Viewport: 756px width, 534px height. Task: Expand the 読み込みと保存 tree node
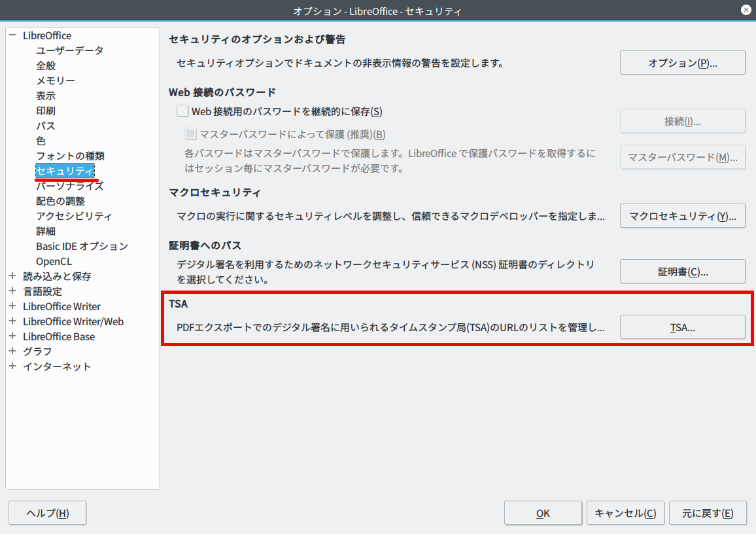click(12, 276)
